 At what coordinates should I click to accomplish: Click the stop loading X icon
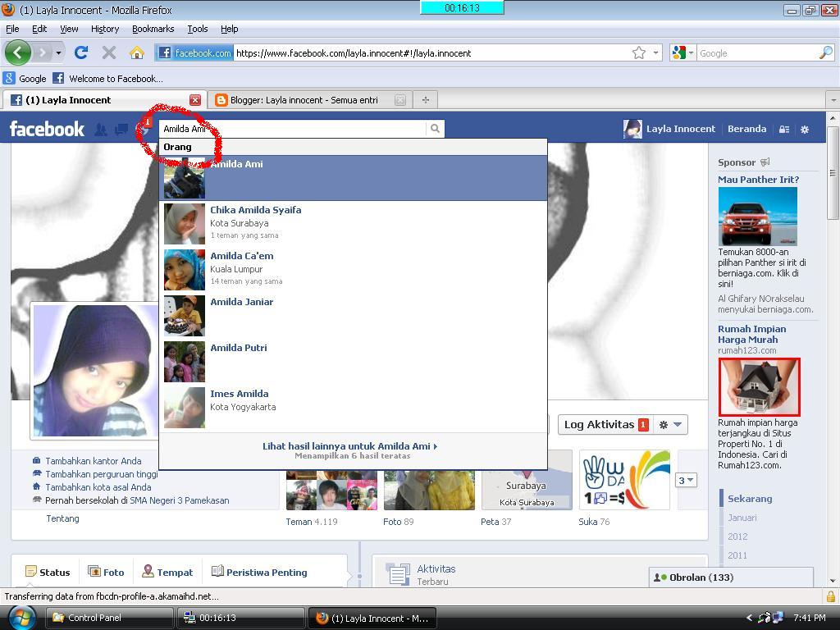(109, 52)
